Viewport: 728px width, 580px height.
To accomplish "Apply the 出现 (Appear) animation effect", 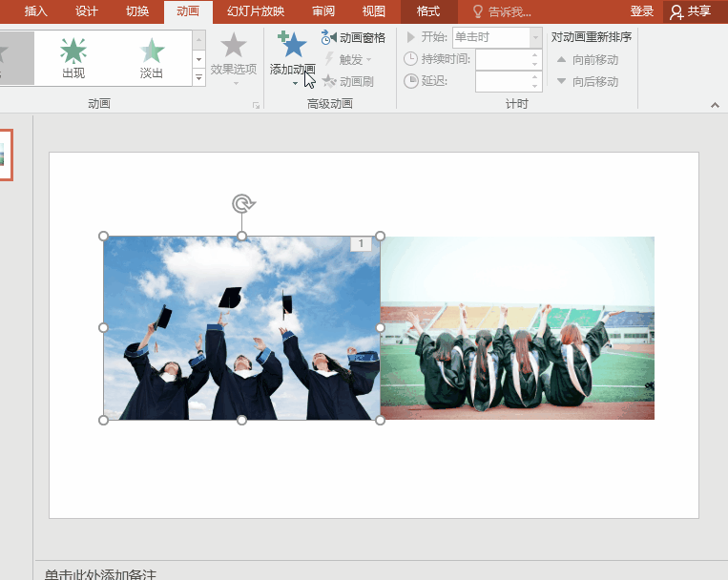I will point(73,58).
